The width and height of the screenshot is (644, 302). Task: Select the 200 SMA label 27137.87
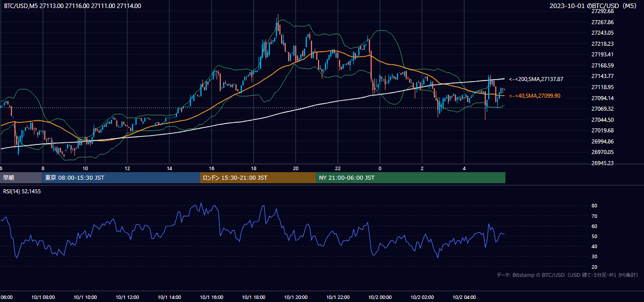pos(536,79)
